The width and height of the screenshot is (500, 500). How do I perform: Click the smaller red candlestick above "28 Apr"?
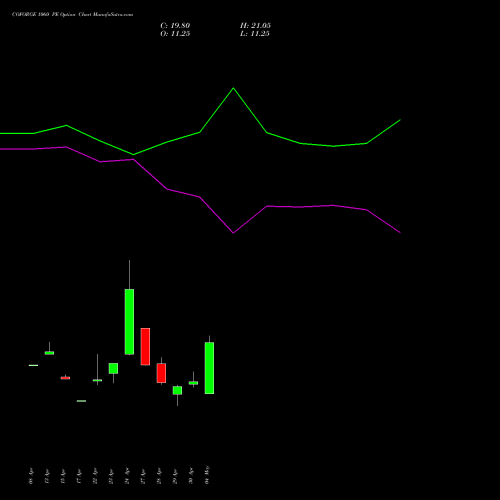pos(161,373)
